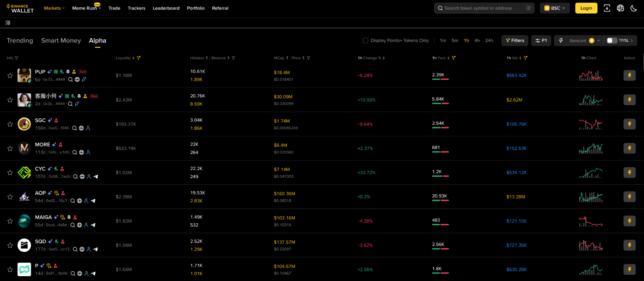
Task: Sort by Liquidity column arrows
Action: 133,58
